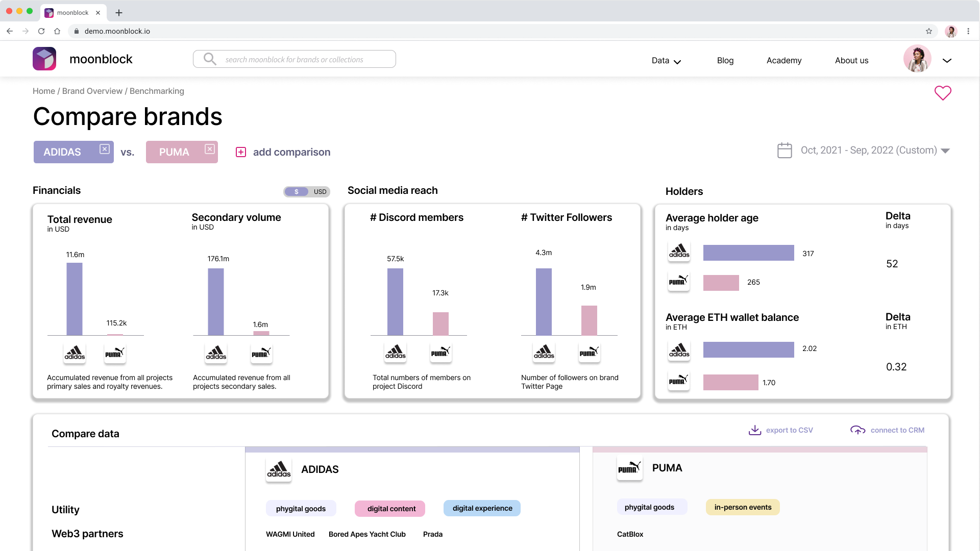Go to Home breadcrumb
This screenshot has height=551, width=980.
click(44, 91)
